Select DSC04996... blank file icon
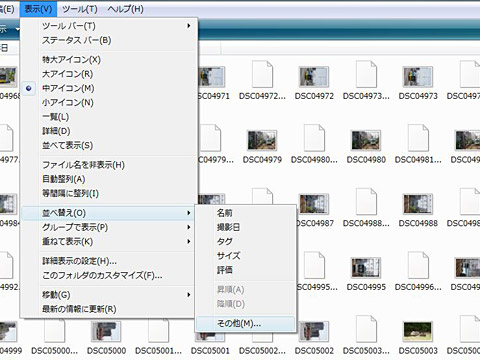This screenshot has height=360, width=480. tap(418, 265)
